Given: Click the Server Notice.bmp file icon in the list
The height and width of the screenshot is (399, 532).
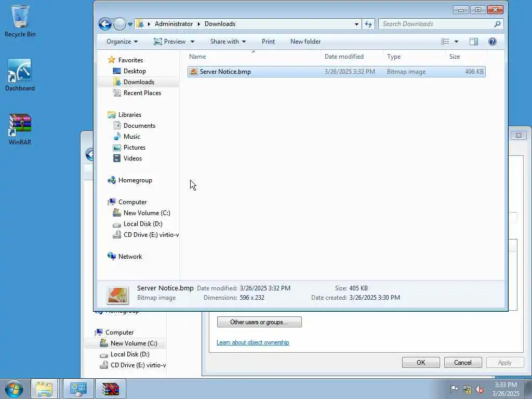Looking at the screenshot, I should click(x=194, y=72).
